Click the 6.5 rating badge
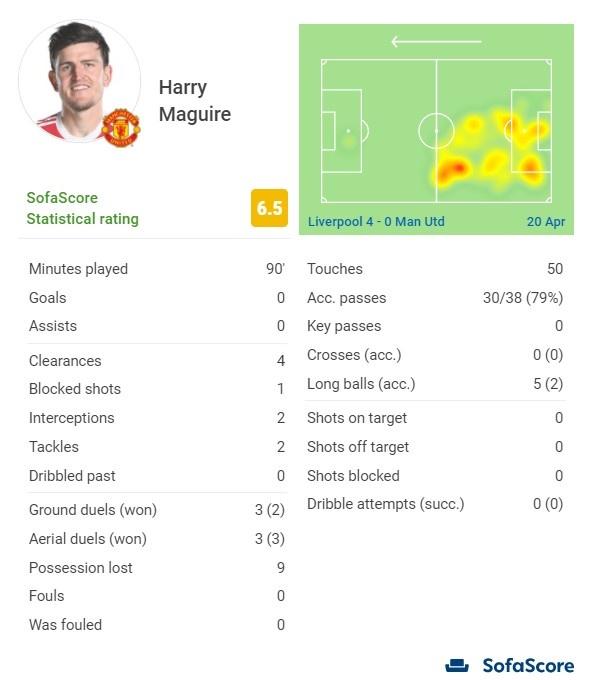Viewport: 592px width, 680px height. click(269, 208)
